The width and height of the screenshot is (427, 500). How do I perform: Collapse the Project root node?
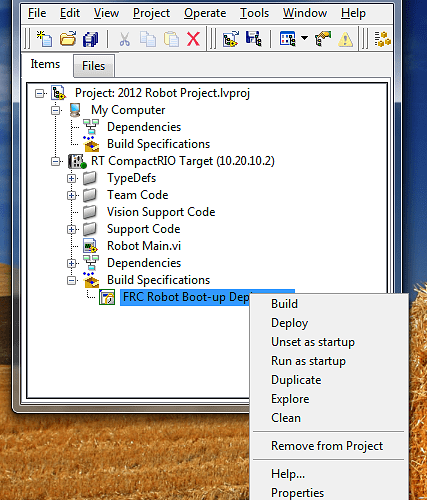[39, 93]
